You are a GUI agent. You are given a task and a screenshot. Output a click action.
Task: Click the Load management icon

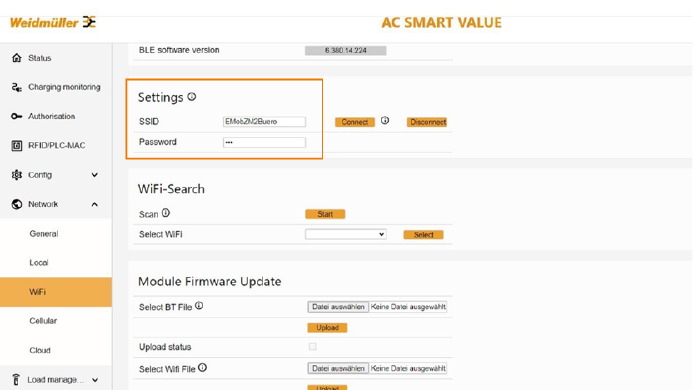pyautogui.click(x=16, y=379)
